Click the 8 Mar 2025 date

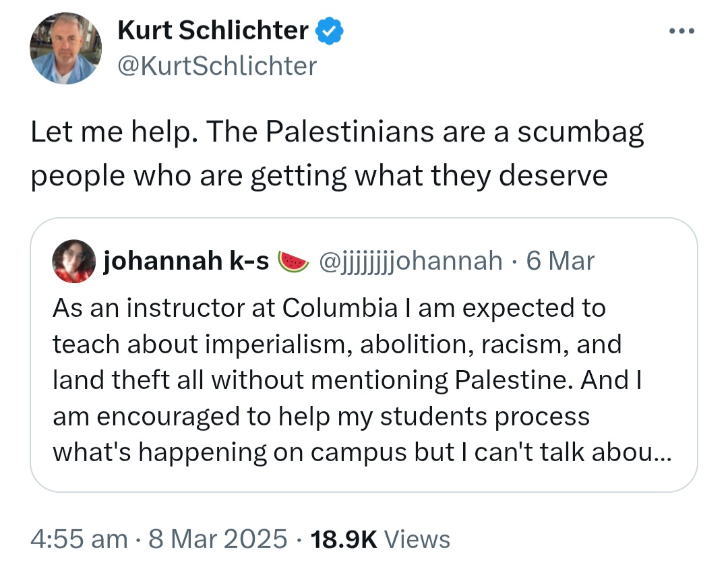(219, 539)
